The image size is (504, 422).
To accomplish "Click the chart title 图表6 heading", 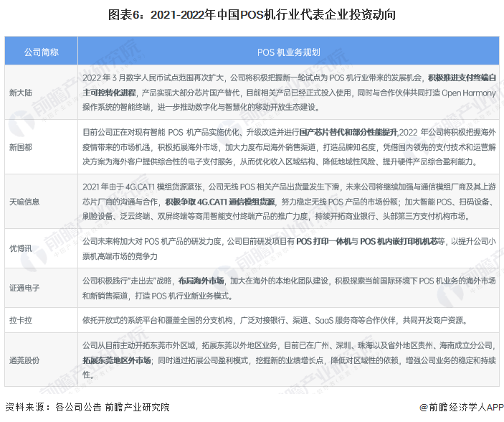I will [252, 15].
